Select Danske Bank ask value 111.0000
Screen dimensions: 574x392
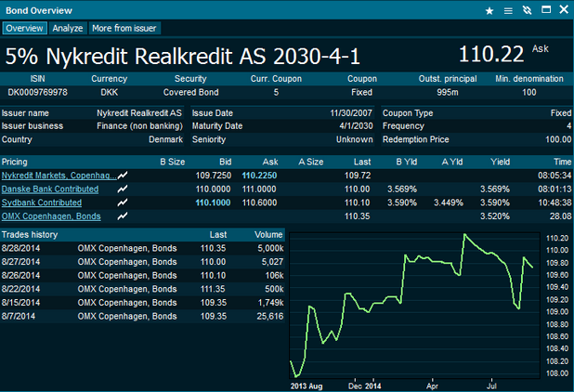click(x=259, y=189)
